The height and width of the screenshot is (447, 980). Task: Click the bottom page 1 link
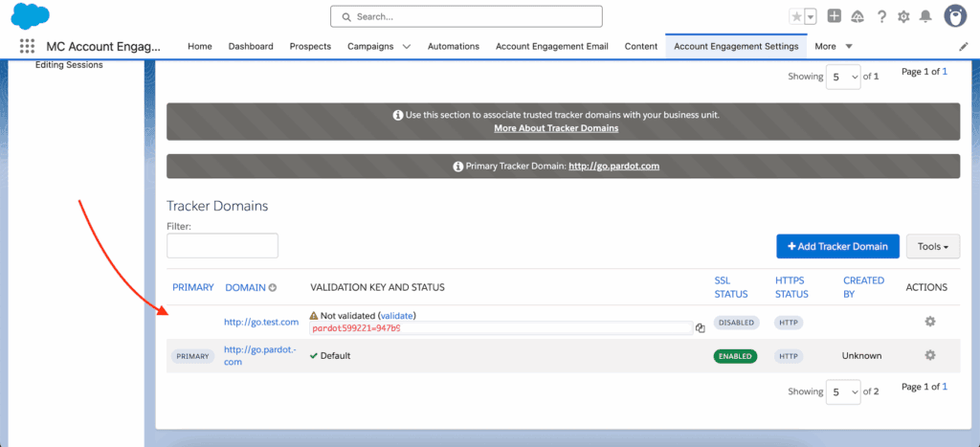pos(945,387)
